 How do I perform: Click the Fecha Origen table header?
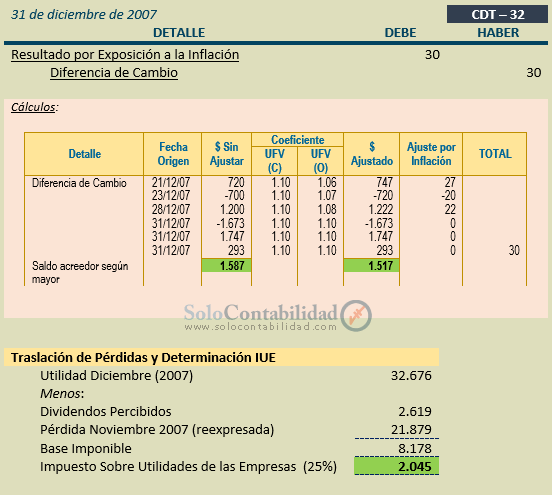(173, 154)
